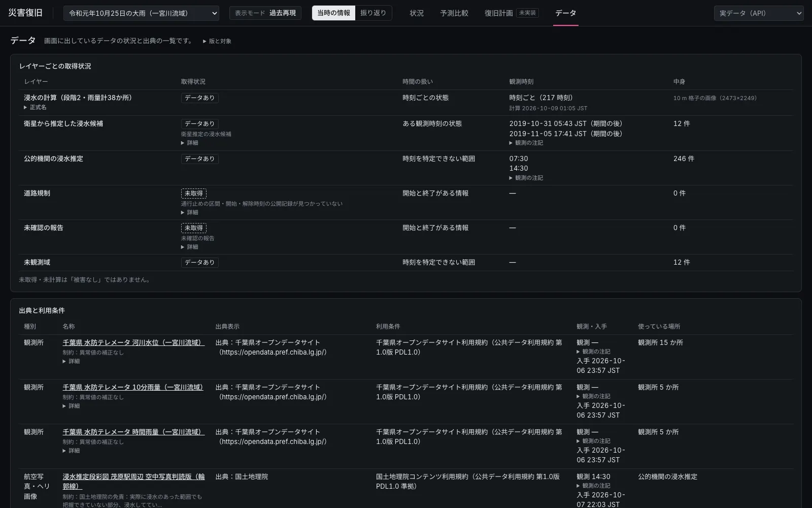This screenshot has width=812, height=508.
Task: Expand 観測の注記 in the 公的機関の浸水推定 row
Action: coord(526,178)
